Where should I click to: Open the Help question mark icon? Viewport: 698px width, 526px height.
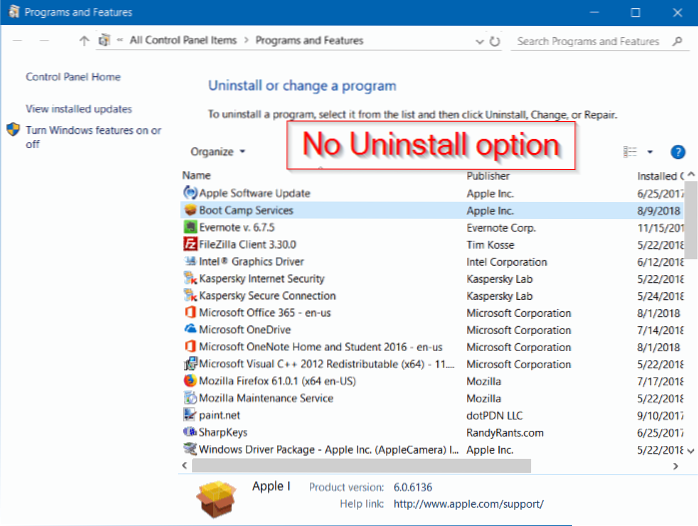click(677, 152)
